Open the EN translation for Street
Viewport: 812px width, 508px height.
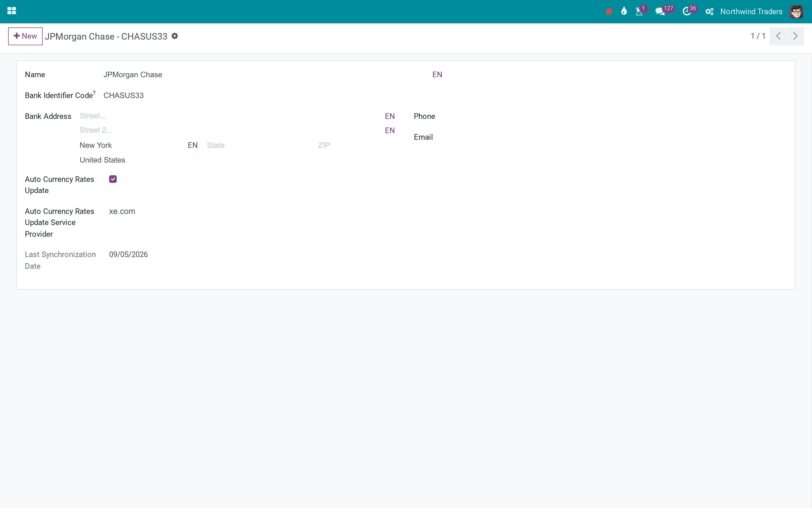390,116
